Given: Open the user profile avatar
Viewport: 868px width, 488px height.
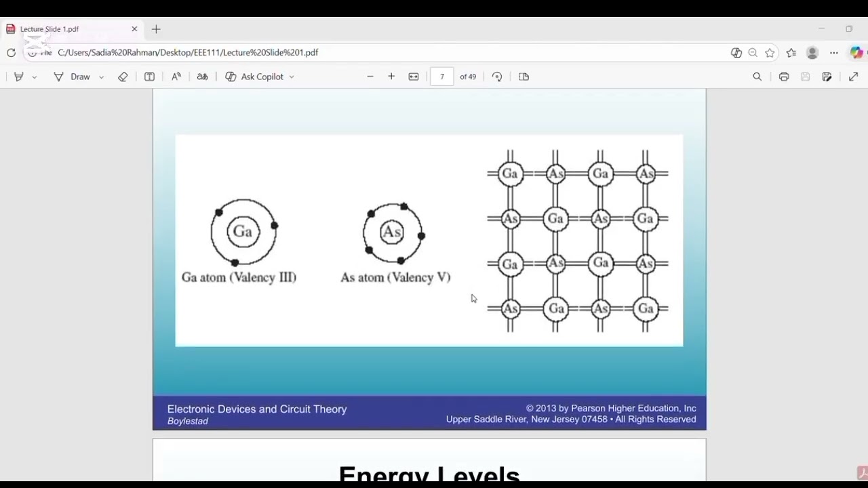Looking at the screenshot, I should point(812,53).
